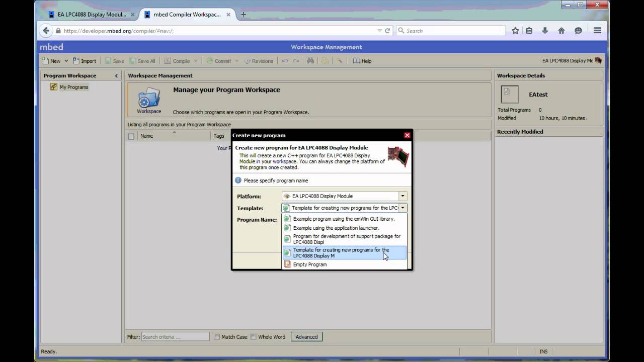Open Help from the toolbar

362,61
